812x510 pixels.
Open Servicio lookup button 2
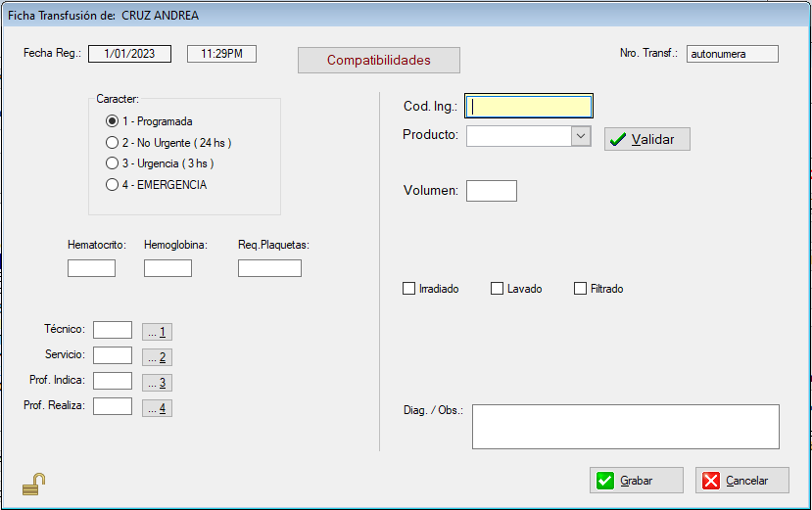[x=157, y=357]
